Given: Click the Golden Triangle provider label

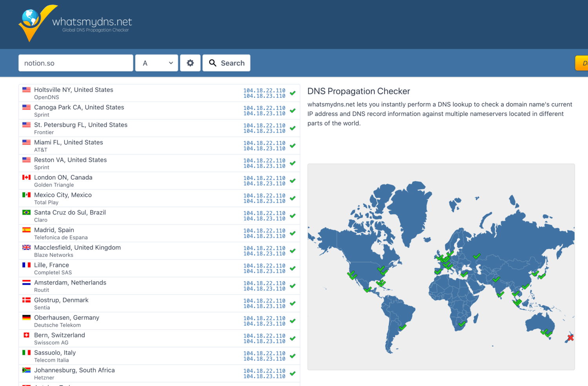Looking at the screenshot, I should click(54, 185).
